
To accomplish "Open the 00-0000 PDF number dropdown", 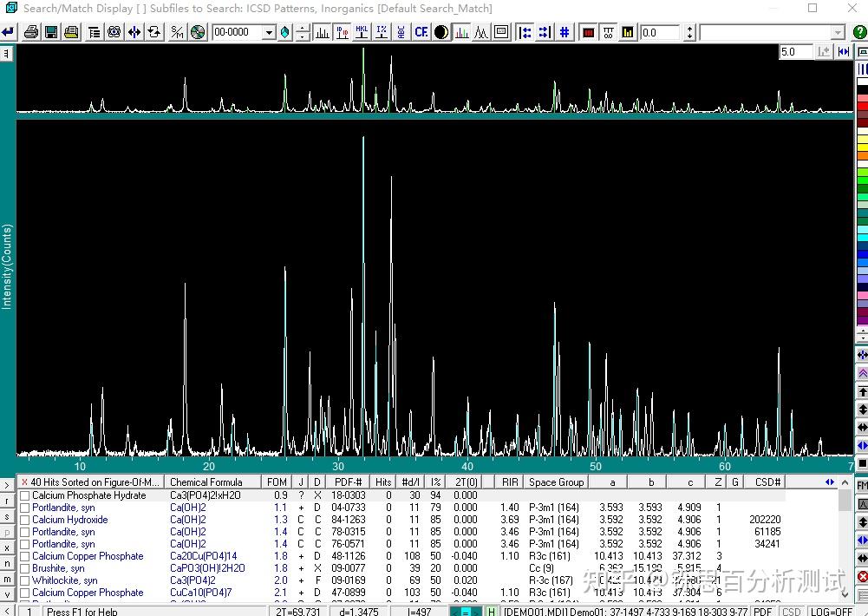I will [x=269, y=32].
